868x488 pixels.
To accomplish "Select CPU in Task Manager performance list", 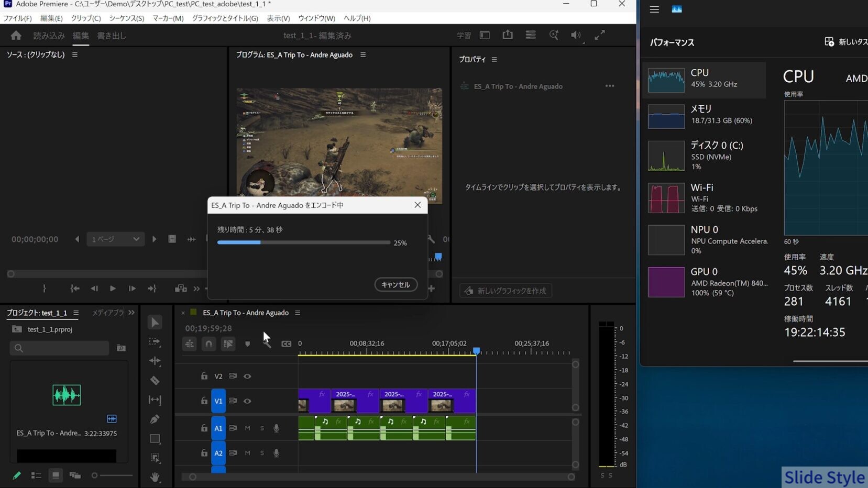I will pyautogui.click(x=705, y=80).
